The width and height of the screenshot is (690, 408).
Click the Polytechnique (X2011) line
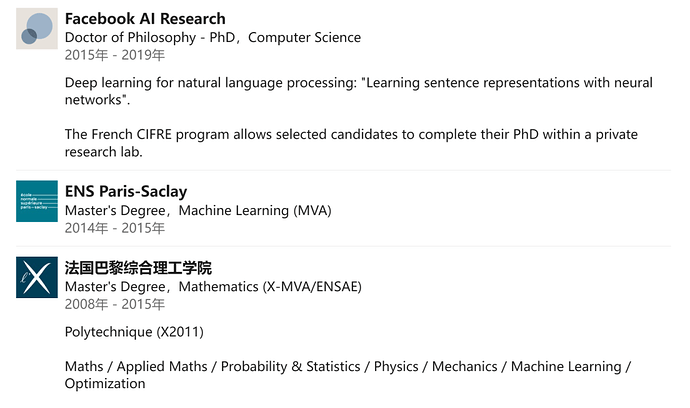[134, 331]
